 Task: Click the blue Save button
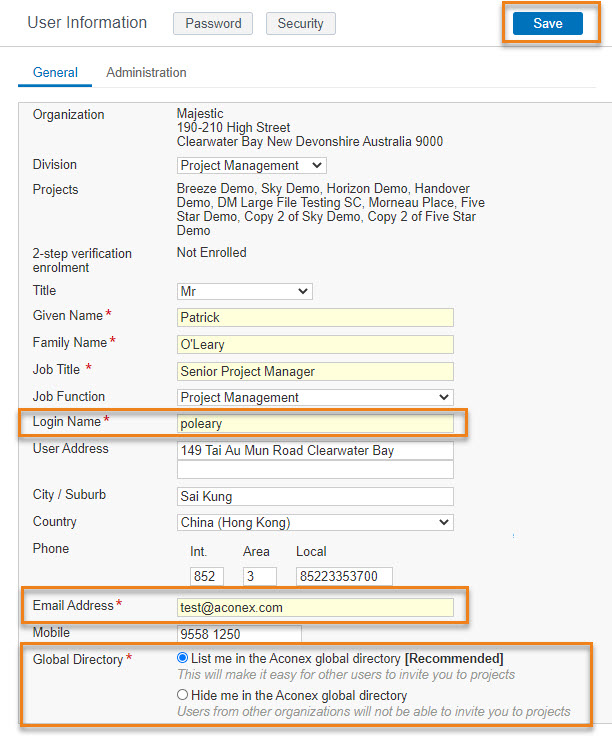[x=547, y=24]
